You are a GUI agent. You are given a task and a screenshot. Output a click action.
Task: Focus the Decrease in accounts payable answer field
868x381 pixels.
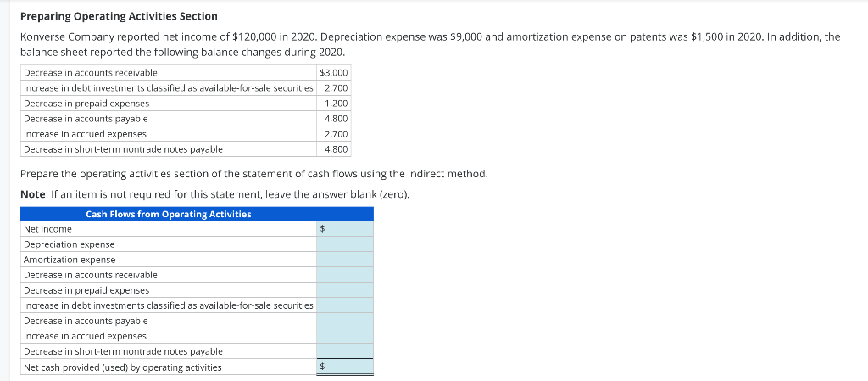point(345,321)
